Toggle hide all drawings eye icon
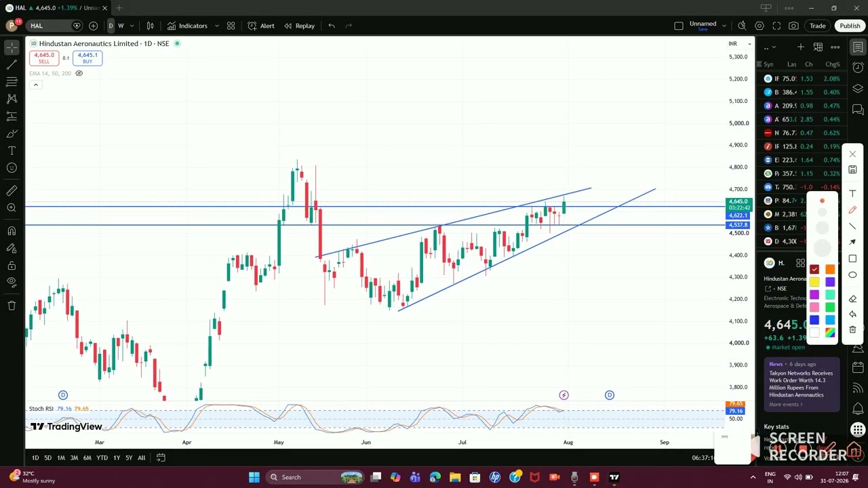The image size is (868, 488). pyautogui.click(x=12, y=283)
